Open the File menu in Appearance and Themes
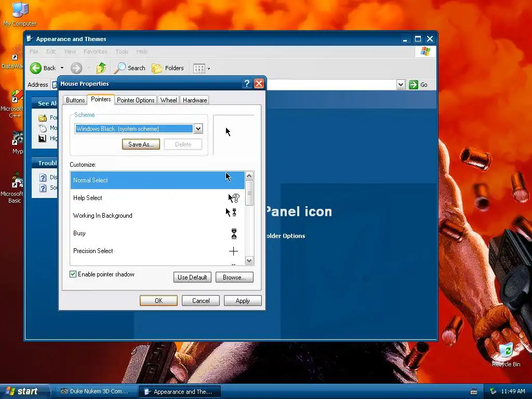 coord(34,51)
